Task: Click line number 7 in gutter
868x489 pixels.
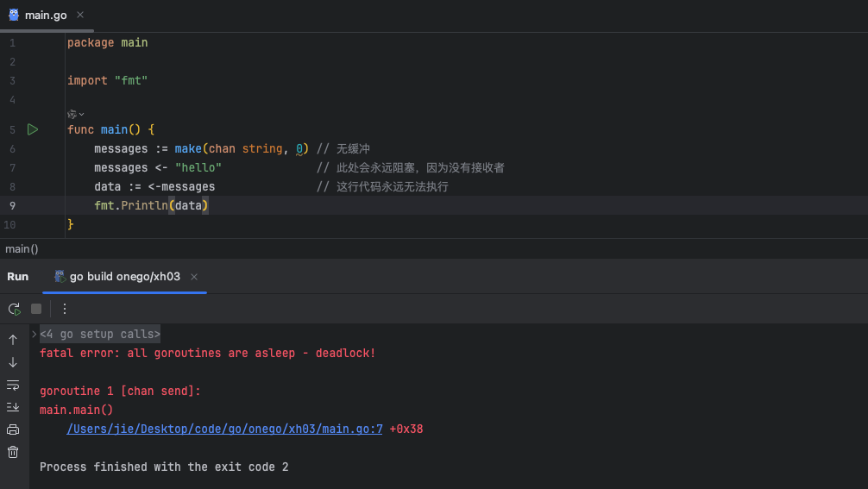Action: pyautogui.click(x=12, y=167)
